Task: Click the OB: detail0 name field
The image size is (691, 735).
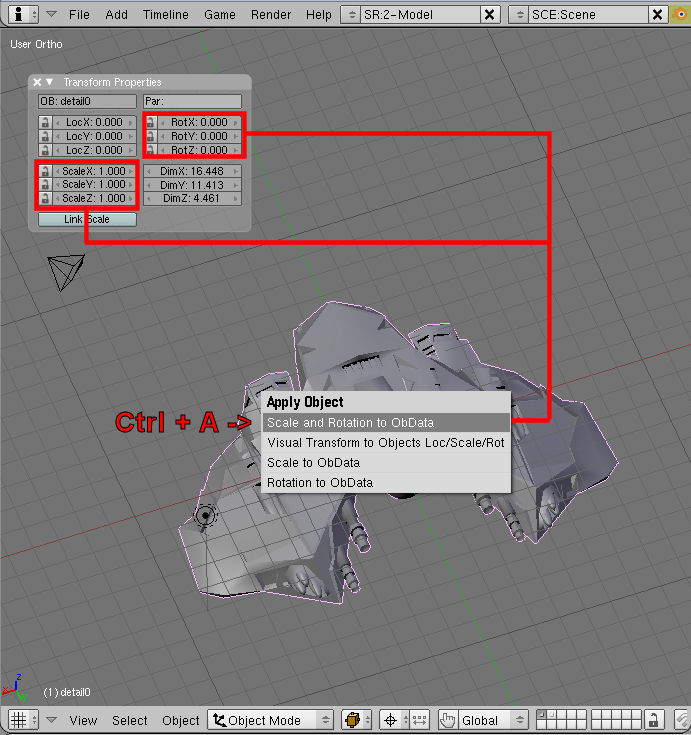Action: click(87, 101)
